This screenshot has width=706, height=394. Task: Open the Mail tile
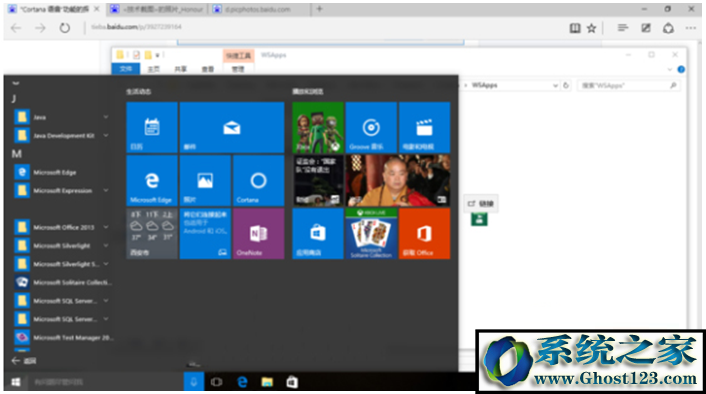coord(232,127)
